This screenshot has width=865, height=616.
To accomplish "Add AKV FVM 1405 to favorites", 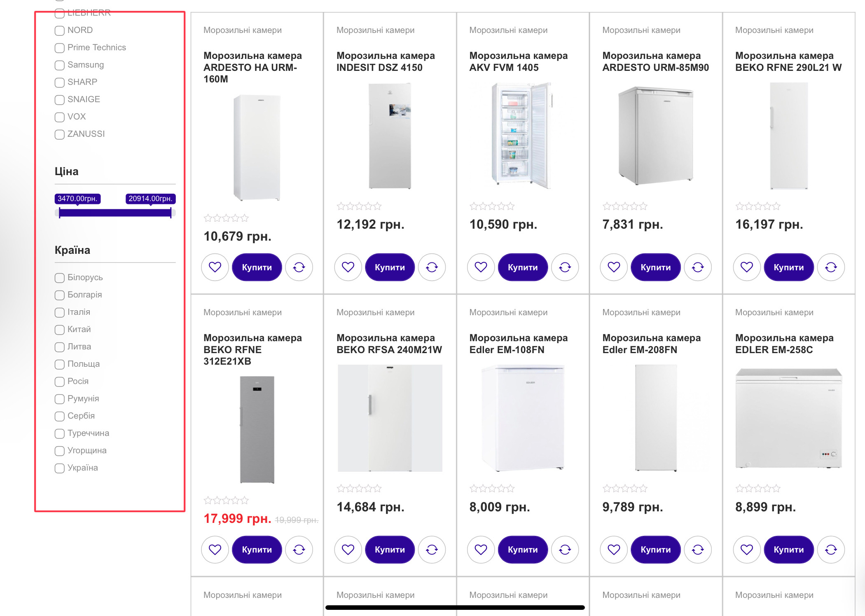I will coord(481,267).
